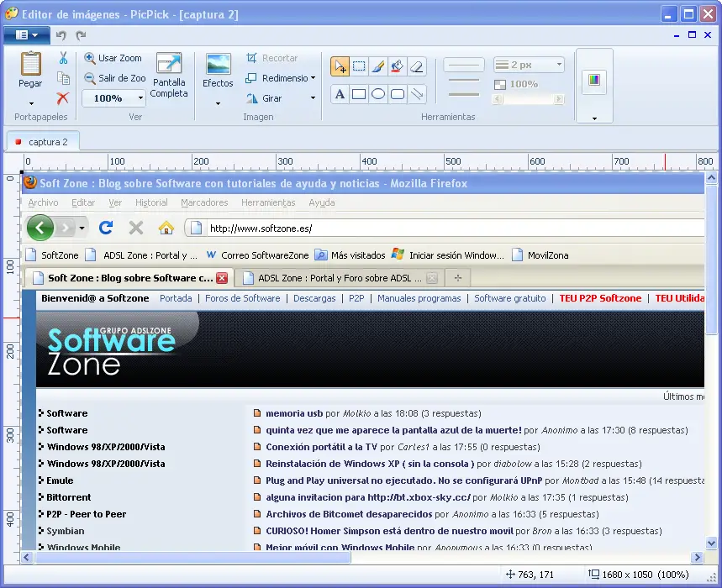
Task: Select the rectangle shape tool
Action: [x=359, y=94]
